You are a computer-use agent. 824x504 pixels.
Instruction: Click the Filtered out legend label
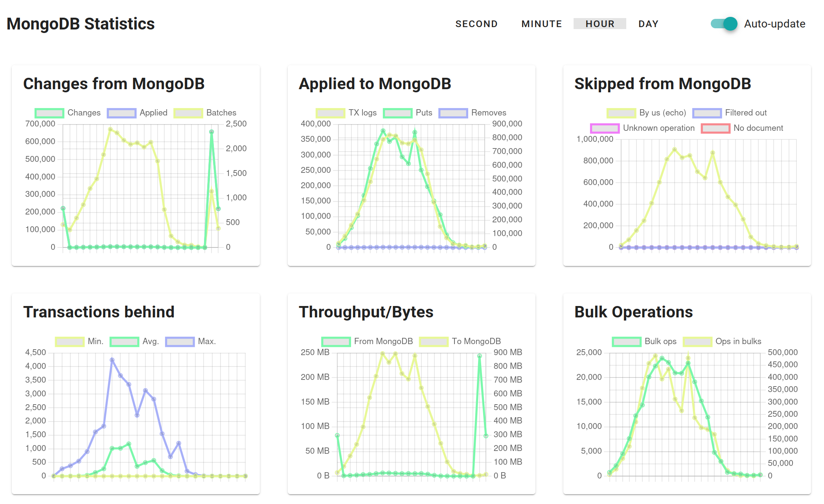tap(746, 113)
